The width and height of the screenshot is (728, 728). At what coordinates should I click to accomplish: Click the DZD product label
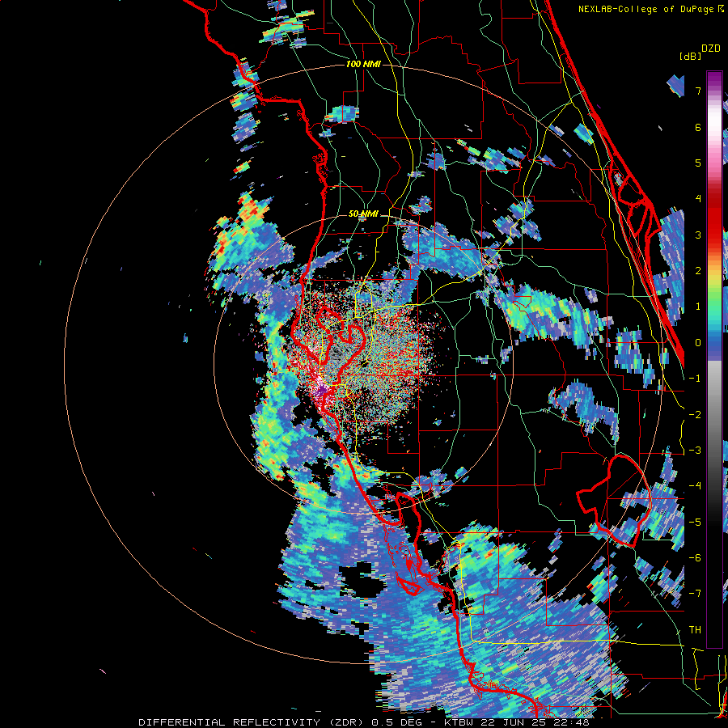711,49
